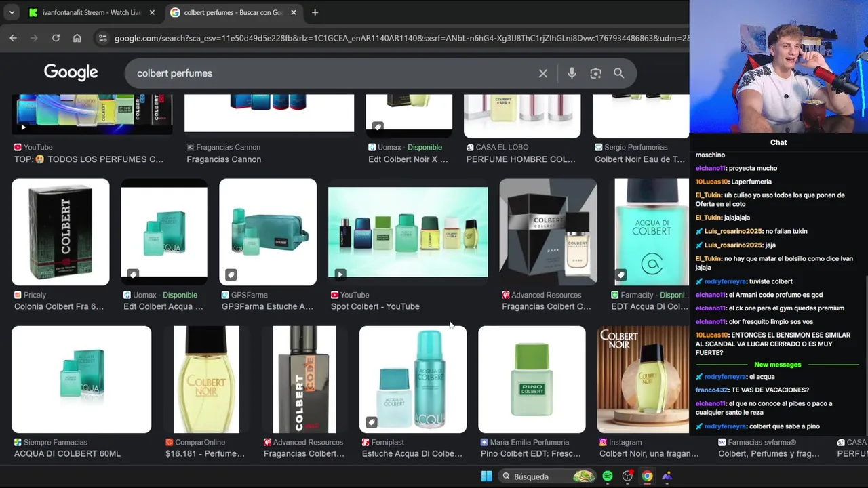Image resolution: width=868 pixels, height=488 pixels.
Task: Click franco432 username in chat
Action: pos(711,390)
